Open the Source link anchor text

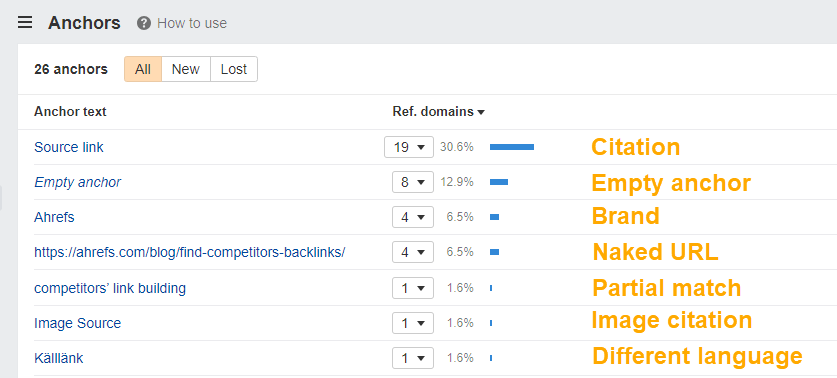pos(69,147)
